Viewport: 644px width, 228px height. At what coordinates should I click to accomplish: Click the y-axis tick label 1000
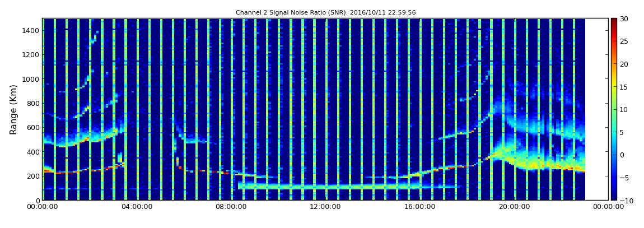point(31,79)
